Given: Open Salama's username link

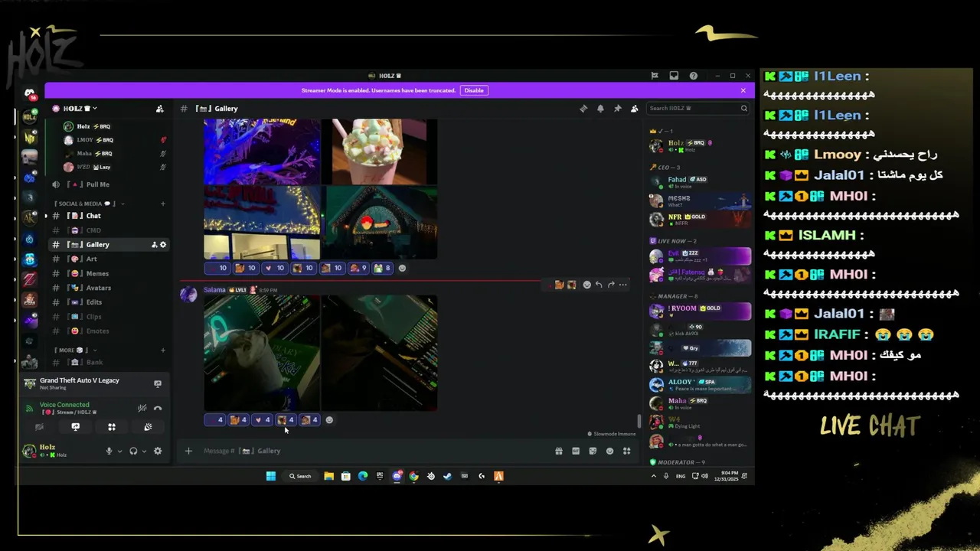Looking at the screenshot, I should point(214,290).
